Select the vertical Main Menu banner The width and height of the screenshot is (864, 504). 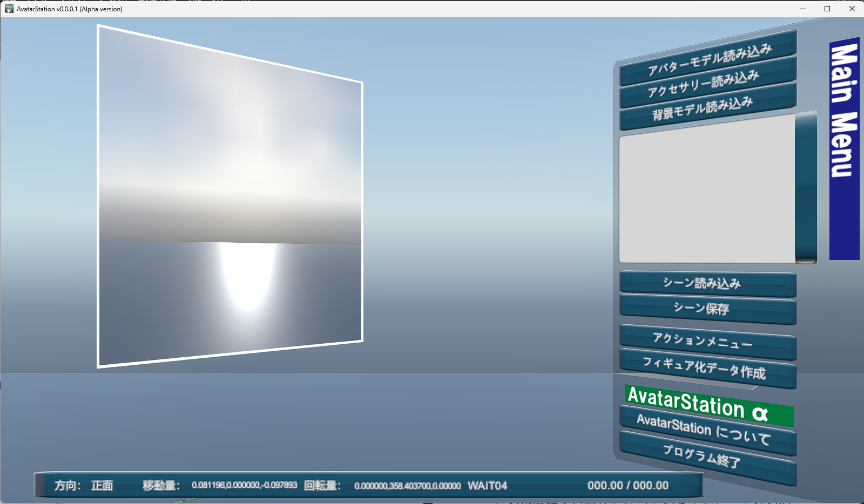[x=844, y=148]
